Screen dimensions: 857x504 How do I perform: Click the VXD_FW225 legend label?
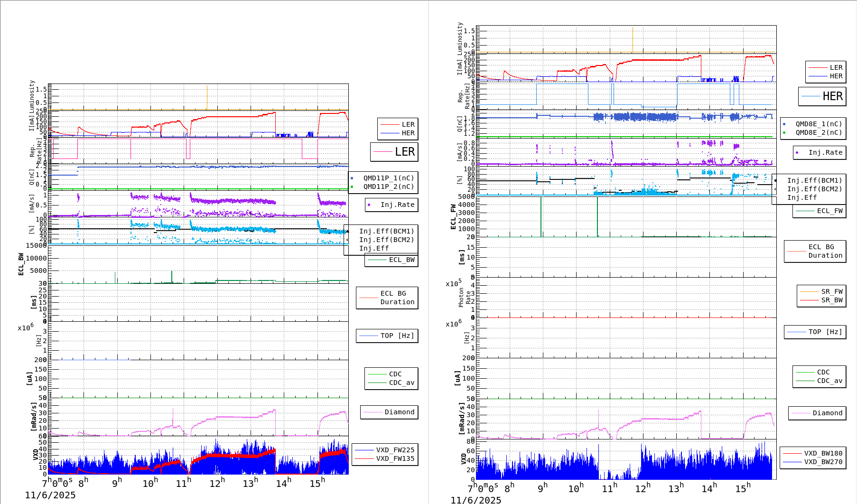point(395,450)
